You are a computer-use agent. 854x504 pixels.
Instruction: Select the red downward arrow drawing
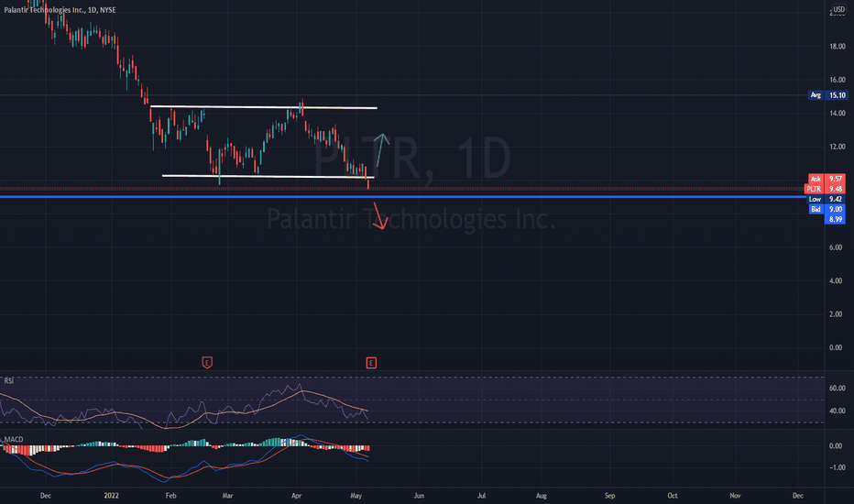[379, 215]
